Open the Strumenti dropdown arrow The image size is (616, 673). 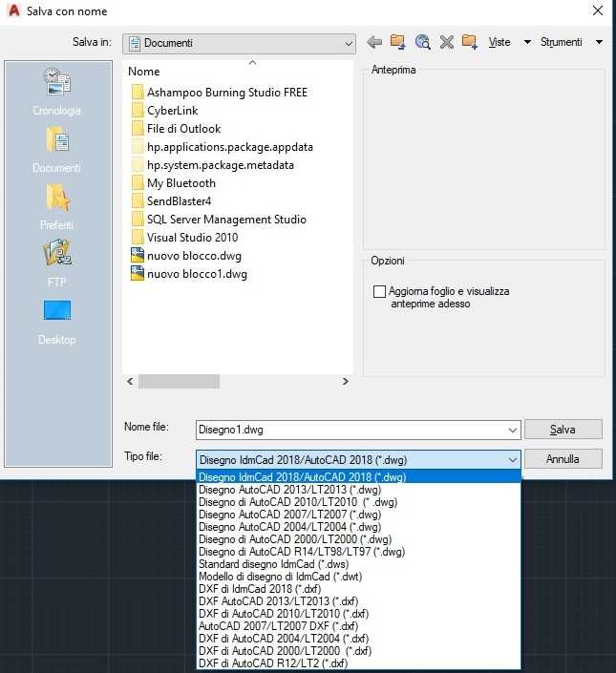click(599, 42)
